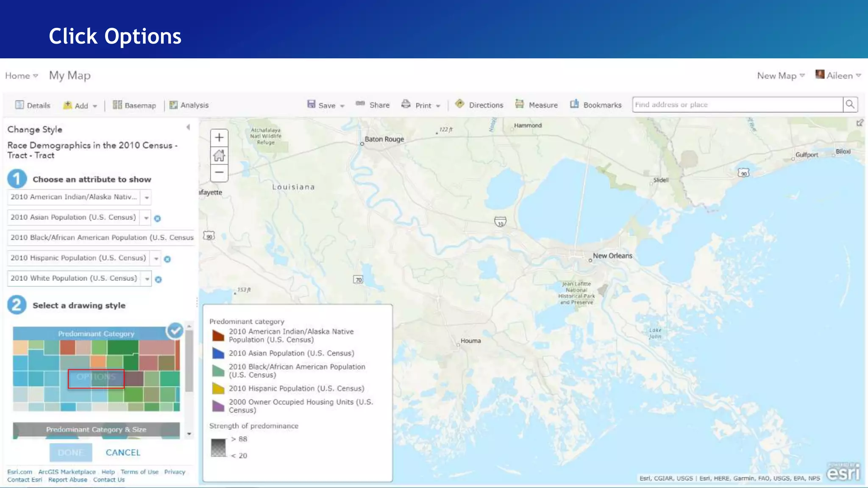Image resolution: width=868 pixels, height=488 pixels.
Task: Remove the 2010 Asian Population attribute
Action: coord(157,219)
